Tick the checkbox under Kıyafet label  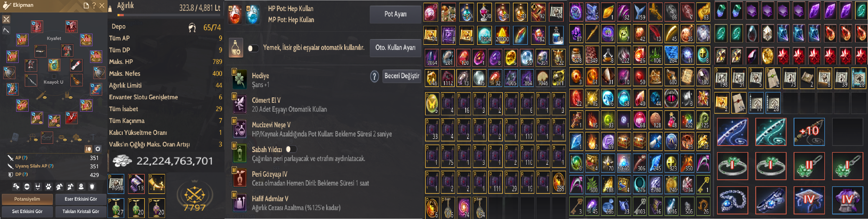click(x=54, y=77)
